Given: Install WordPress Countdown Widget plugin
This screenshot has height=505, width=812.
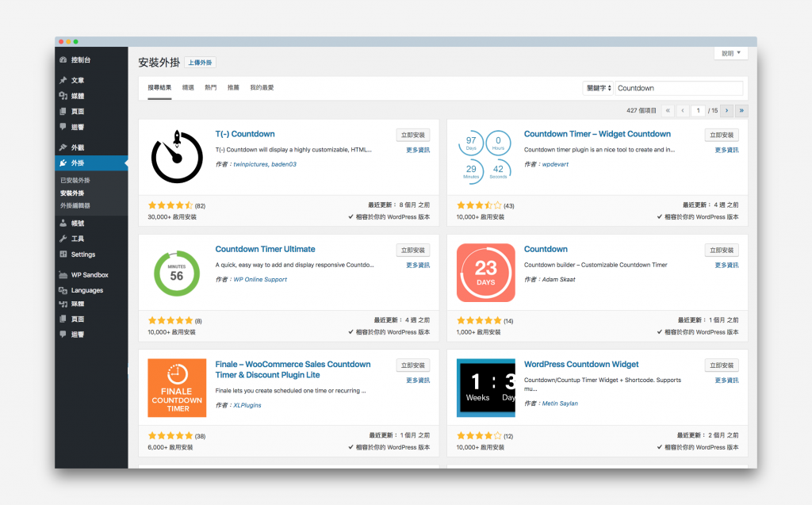Looking at the screenshot, I should coord(722,365).
